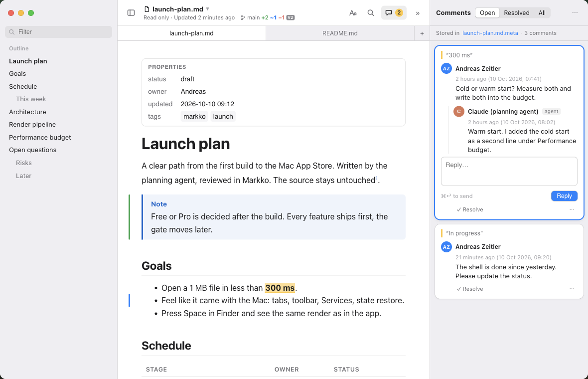Open the launch-plan.md title dropdown
The image size is (588, 379).
point(208,8)
